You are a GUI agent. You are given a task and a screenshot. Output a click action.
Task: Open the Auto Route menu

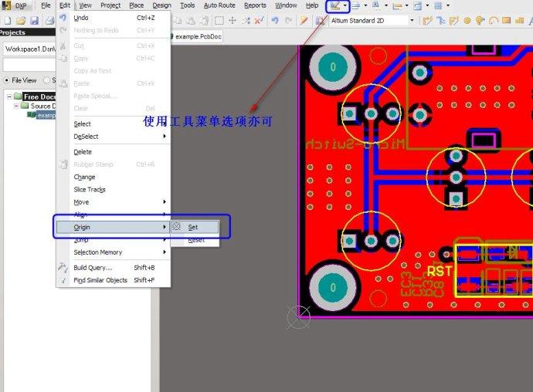(x=219, y=5)
